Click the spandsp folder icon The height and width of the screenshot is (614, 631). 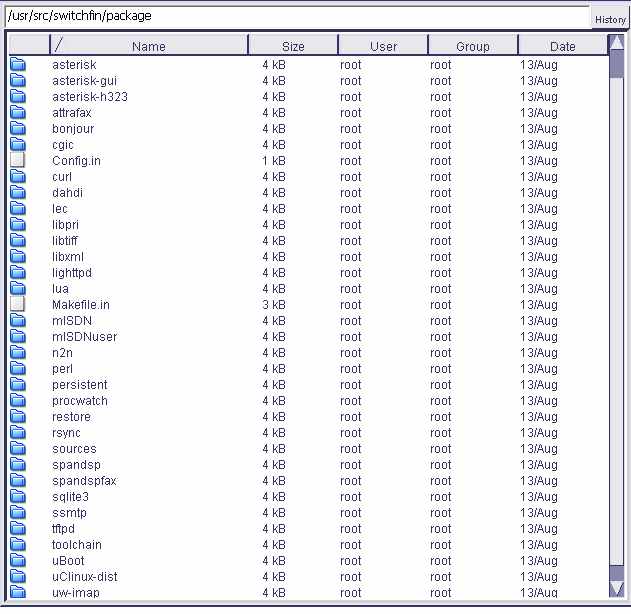tap(18, 464)
